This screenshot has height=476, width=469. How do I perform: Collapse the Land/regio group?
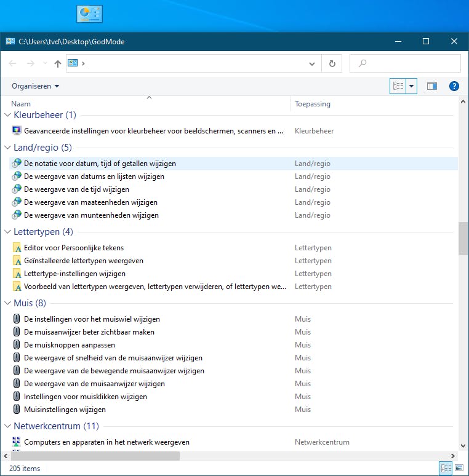[x=7, y=147]
